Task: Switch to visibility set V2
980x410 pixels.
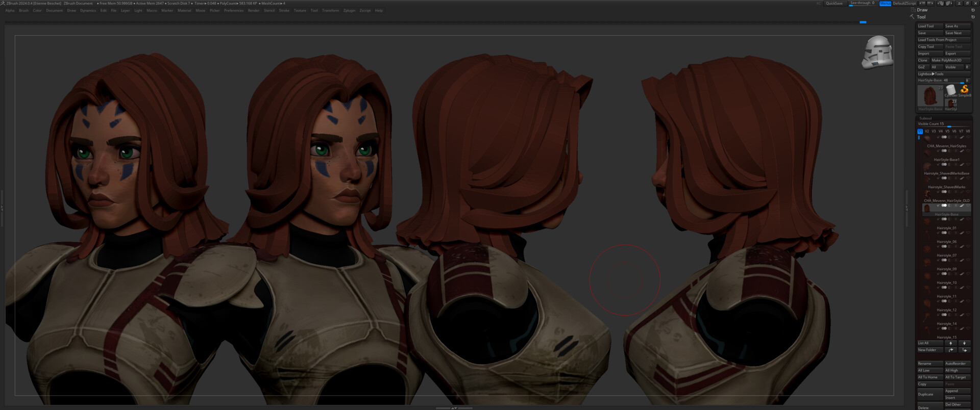Action: [927, 131]
